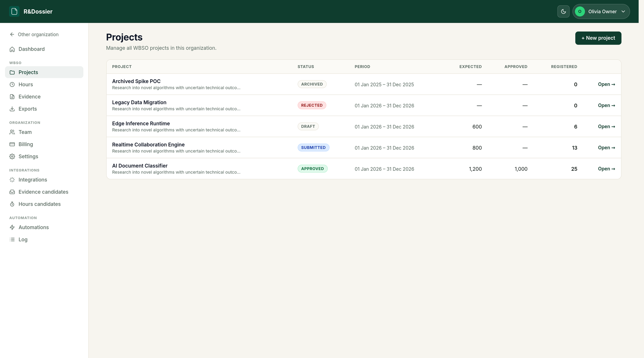This screenshot has height=358, width=644.
Task: Click the Exports download icon
Action: [x=12, y=109]
